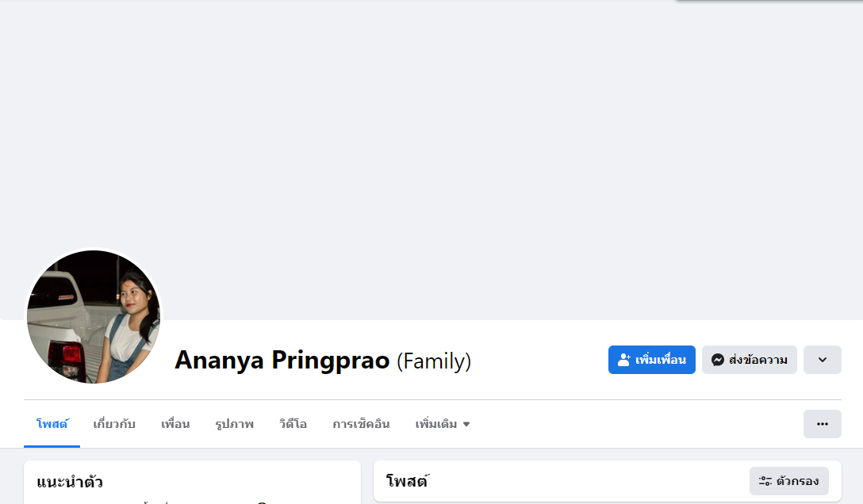
Task: Click the แนะนำตัว section heading
Action: click(x=70, y=482)
